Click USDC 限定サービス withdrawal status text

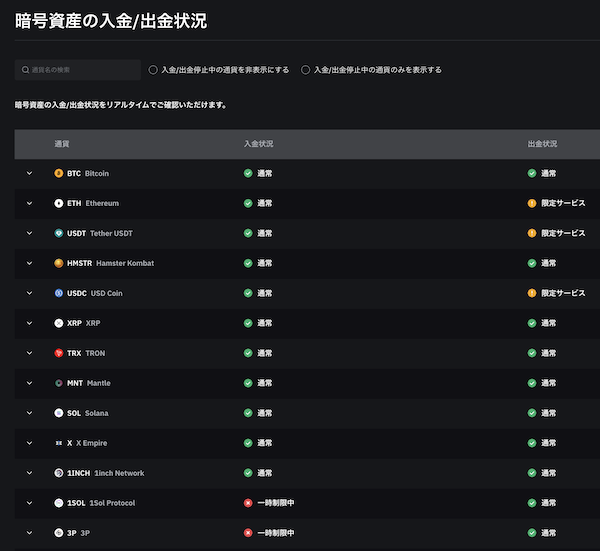(x=563, y=293)
